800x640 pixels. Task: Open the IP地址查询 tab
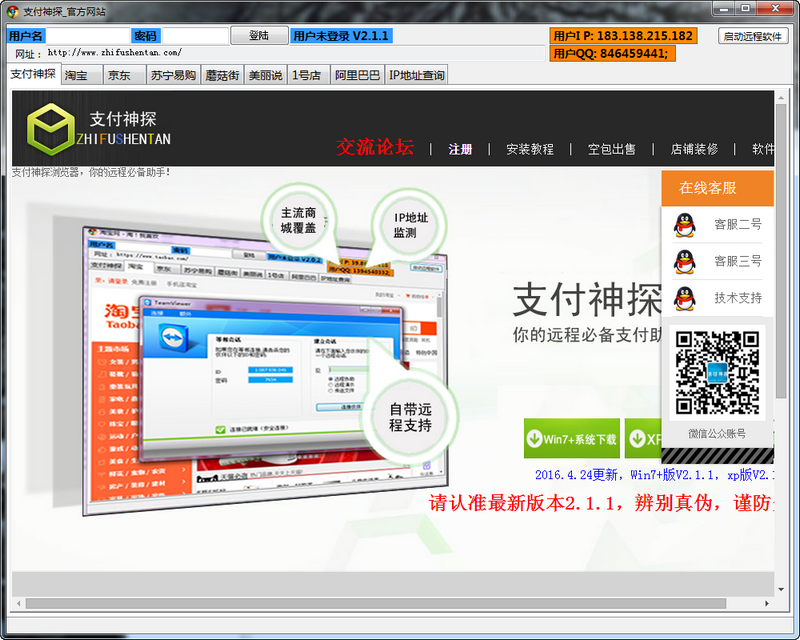point(415,75)
